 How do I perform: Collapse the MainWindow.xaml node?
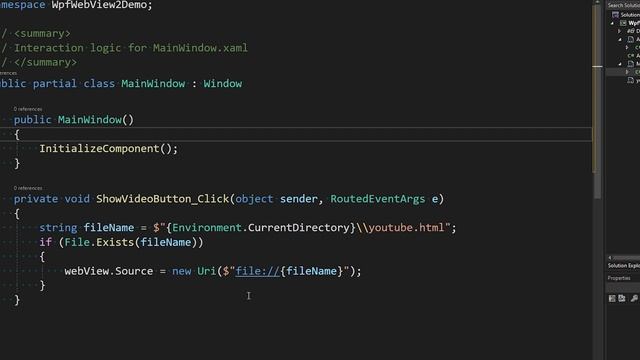tap(620, 64)
